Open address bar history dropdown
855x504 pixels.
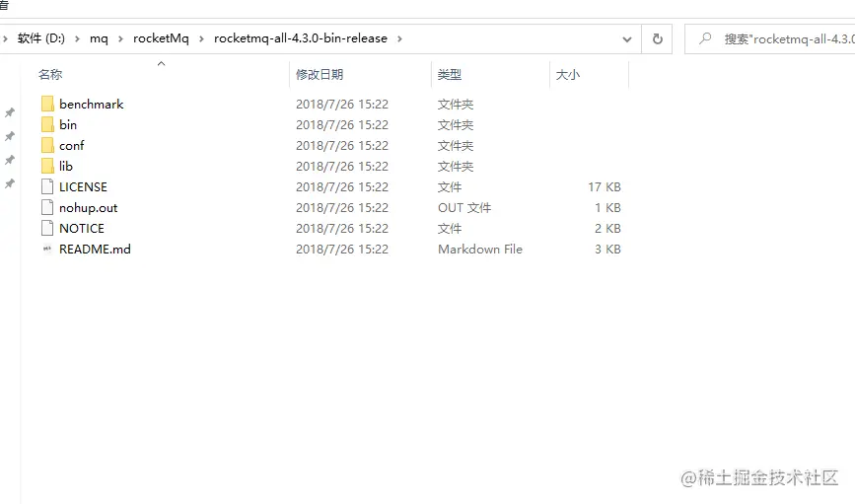click(627, 39)
